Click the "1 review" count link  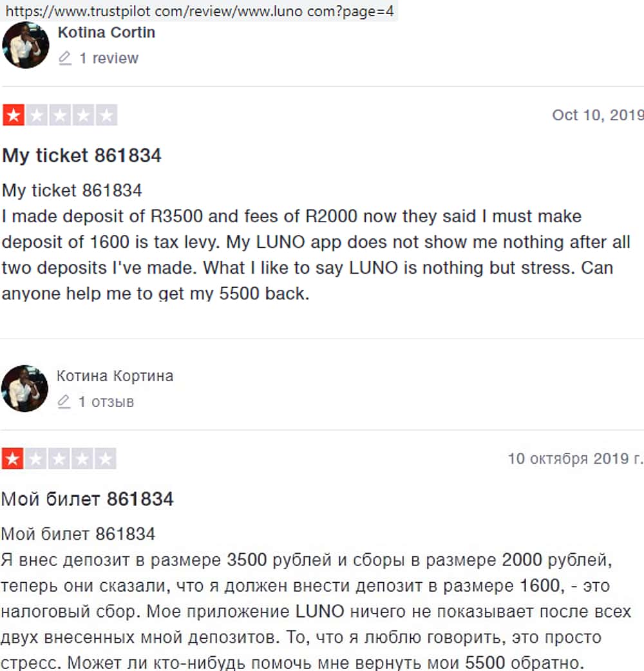click(x=108, y=59)
